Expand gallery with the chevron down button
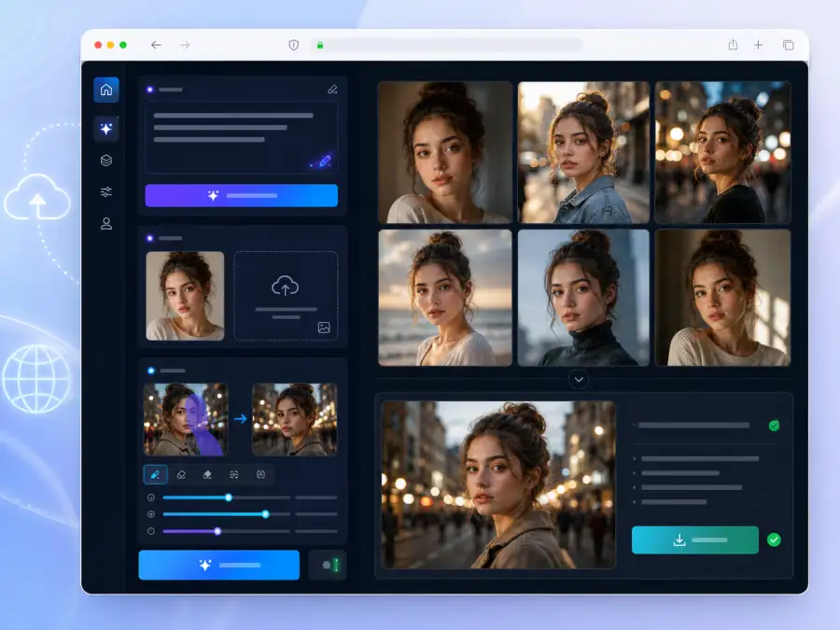The width and height of the screenshot is (840, 630). (579, 380)
